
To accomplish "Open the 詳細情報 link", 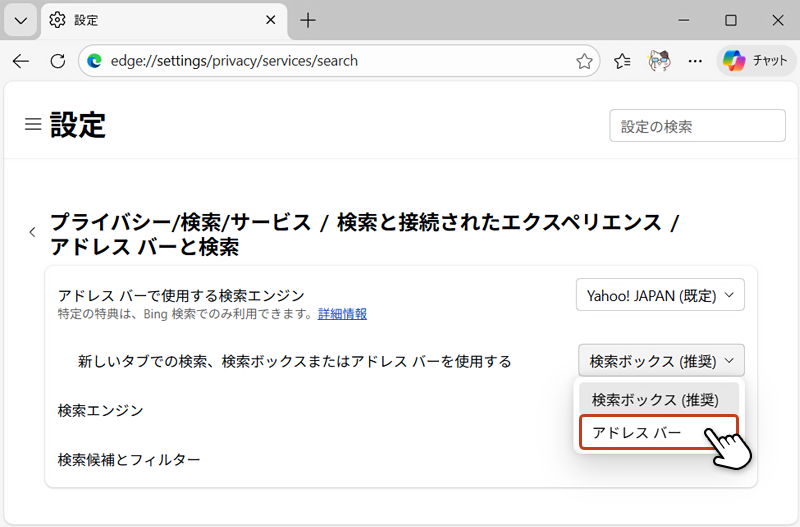I will (x=342, y=314).
